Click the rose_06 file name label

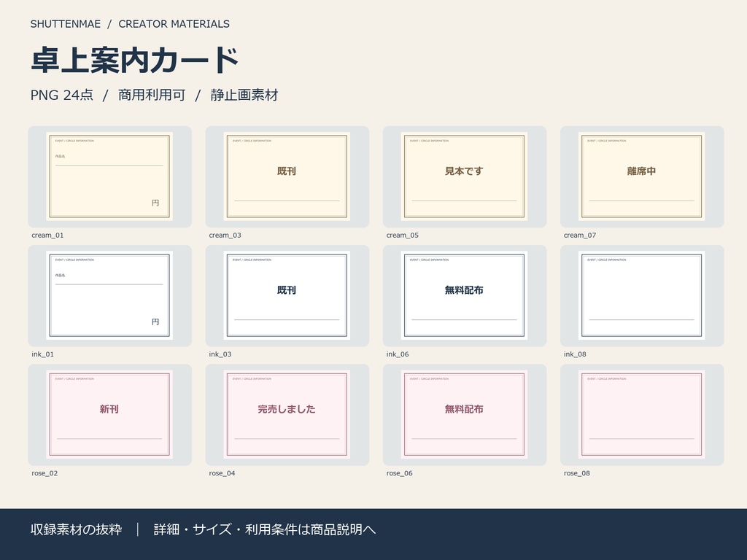point(400,473)
